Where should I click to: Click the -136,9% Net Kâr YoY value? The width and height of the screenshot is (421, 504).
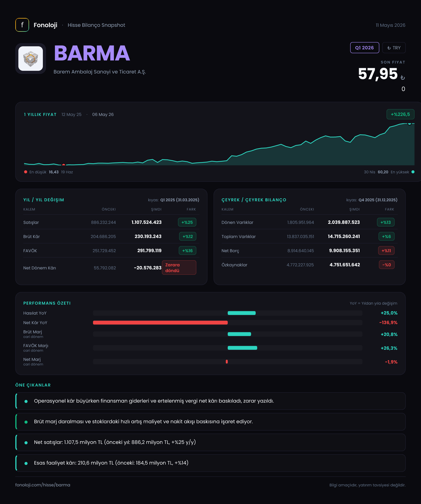pyautogui.click(x=388, y=323)
